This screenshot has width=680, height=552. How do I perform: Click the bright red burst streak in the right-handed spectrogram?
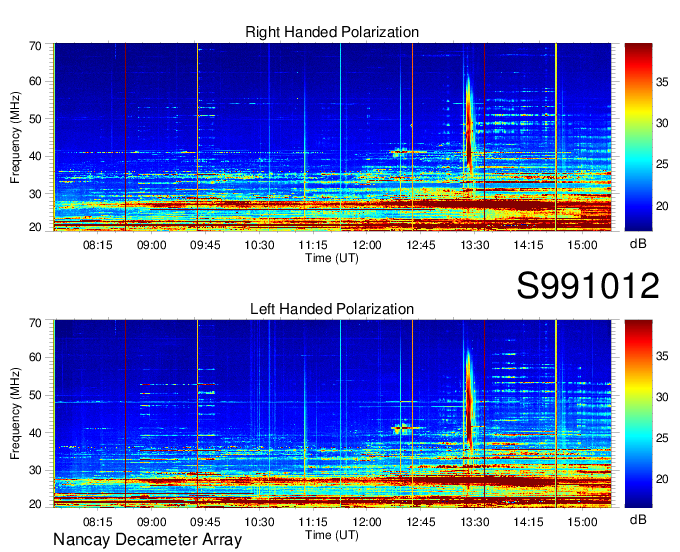469,126
